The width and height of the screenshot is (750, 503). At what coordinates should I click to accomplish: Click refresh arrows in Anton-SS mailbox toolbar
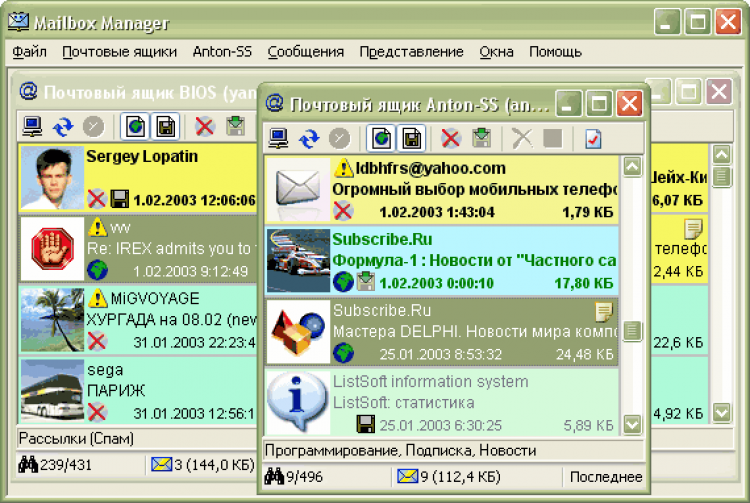point(309,139)
